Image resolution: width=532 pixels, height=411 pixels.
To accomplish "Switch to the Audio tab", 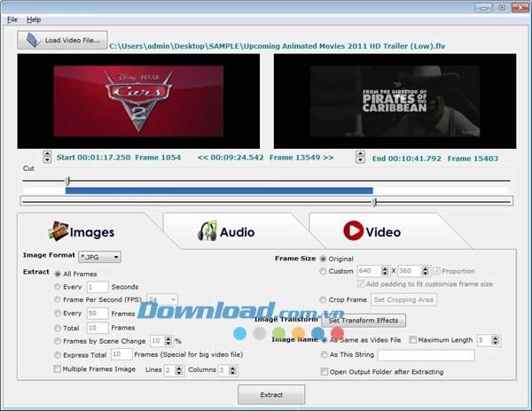I will click(x=226, y=231).
